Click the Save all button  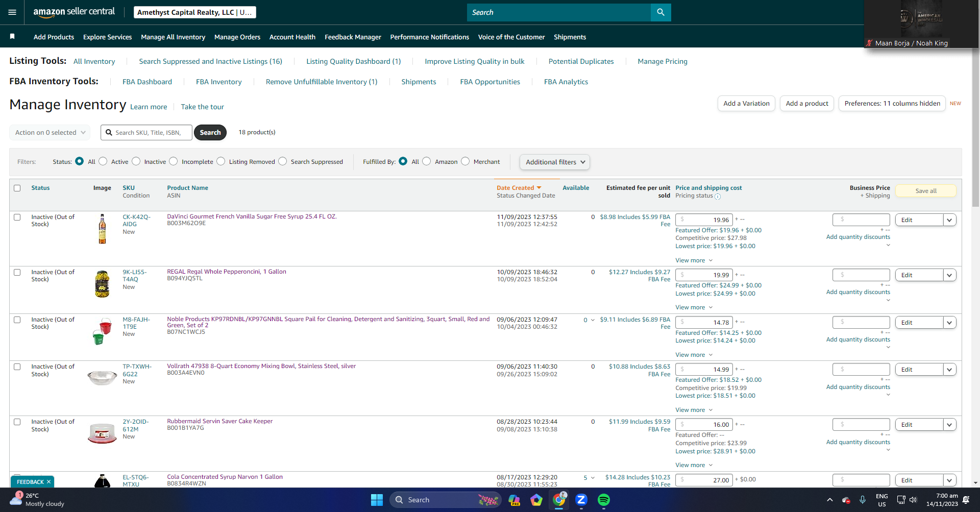coord(926,191)
